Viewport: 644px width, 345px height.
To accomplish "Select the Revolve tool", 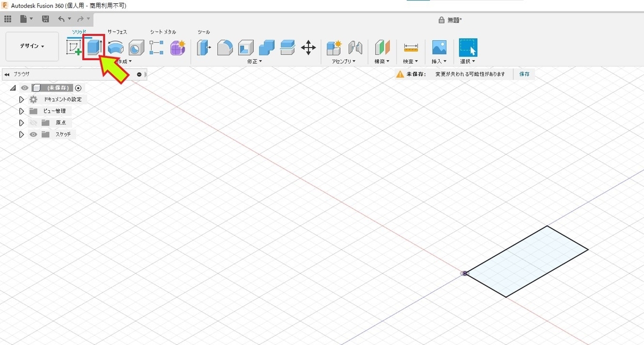I will point(115,47).
